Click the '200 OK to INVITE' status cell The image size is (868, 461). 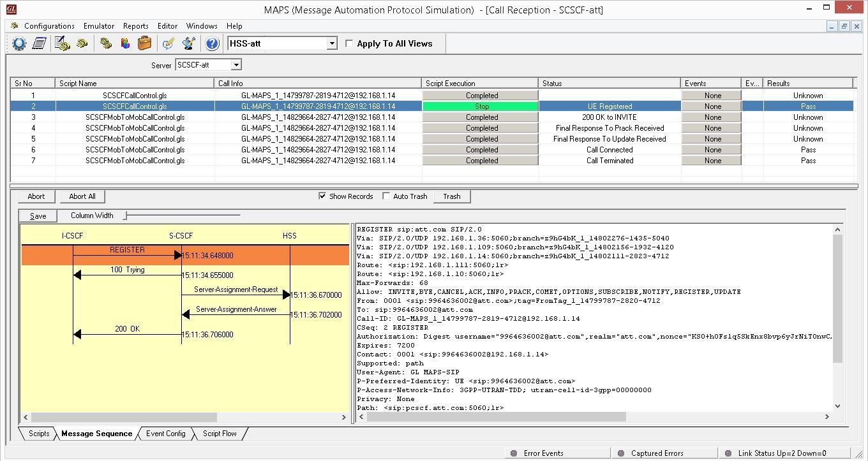pyautogui.click(x=610, y=117)
